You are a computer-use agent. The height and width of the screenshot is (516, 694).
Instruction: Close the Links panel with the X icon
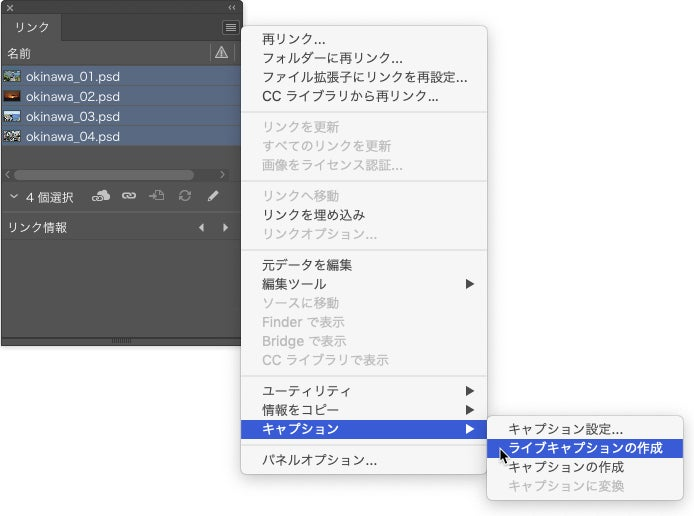point(10,8)
